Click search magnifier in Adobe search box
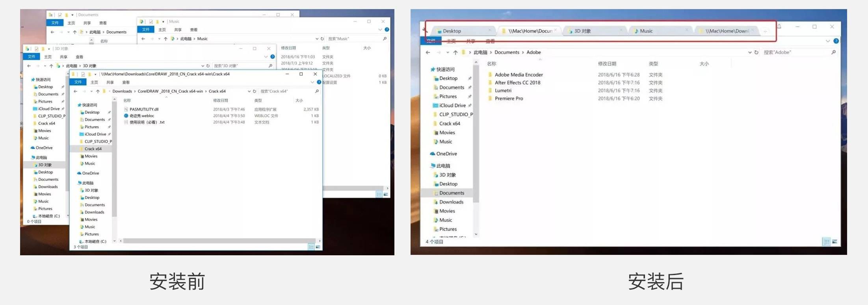 pyautogui.click(x=833, y=52)
